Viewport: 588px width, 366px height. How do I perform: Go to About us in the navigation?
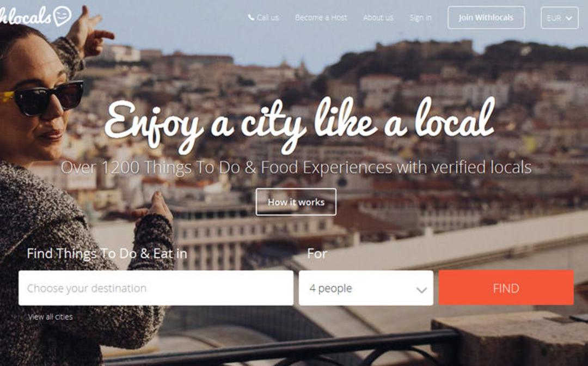(378, 17)
